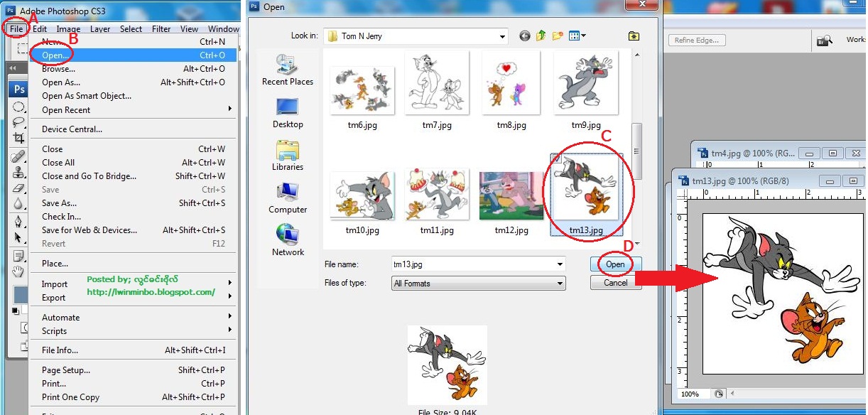This screenshot has height=415, width=868.
Task: Open Network in dialog sidebar
Action: [288, 240]
